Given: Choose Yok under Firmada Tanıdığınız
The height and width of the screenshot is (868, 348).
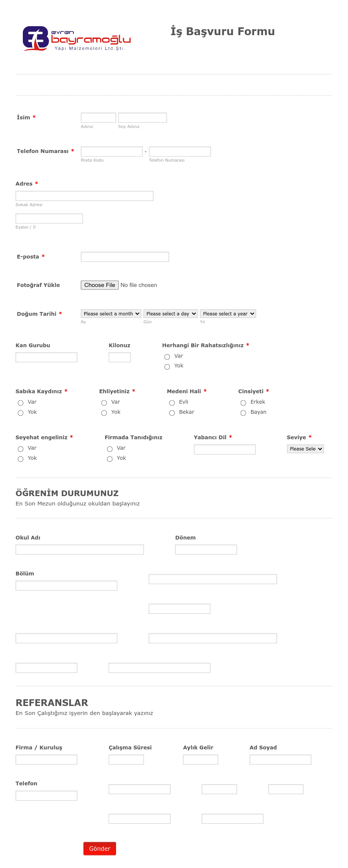Looking at the screenshot, I should point(110,459).
